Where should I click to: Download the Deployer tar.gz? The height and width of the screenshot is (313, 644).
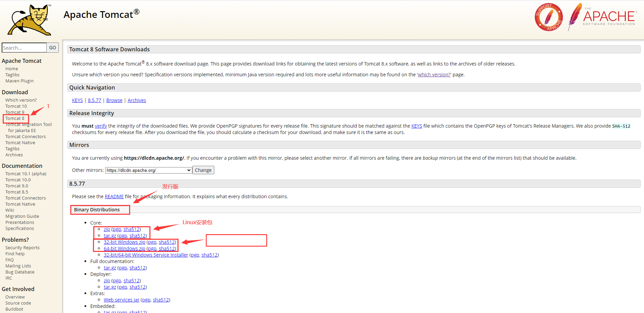[110, 287]
